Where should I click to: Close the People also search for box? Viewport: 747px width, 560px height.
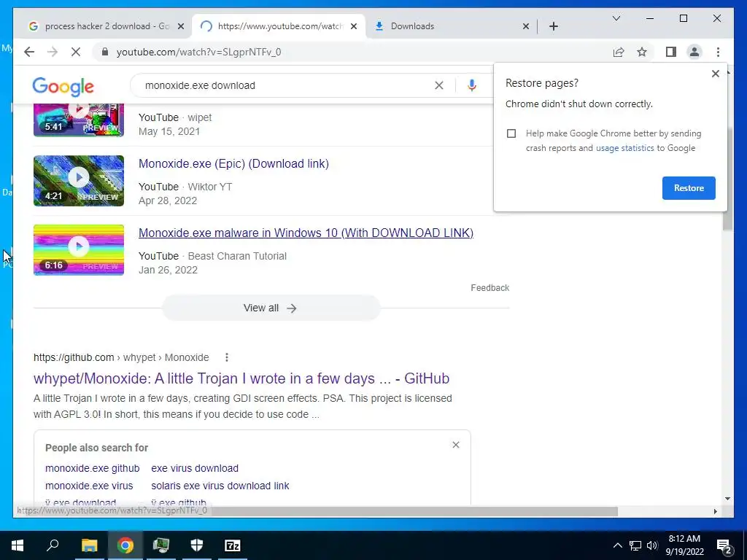pyautogui.click(x=456, y=445)
